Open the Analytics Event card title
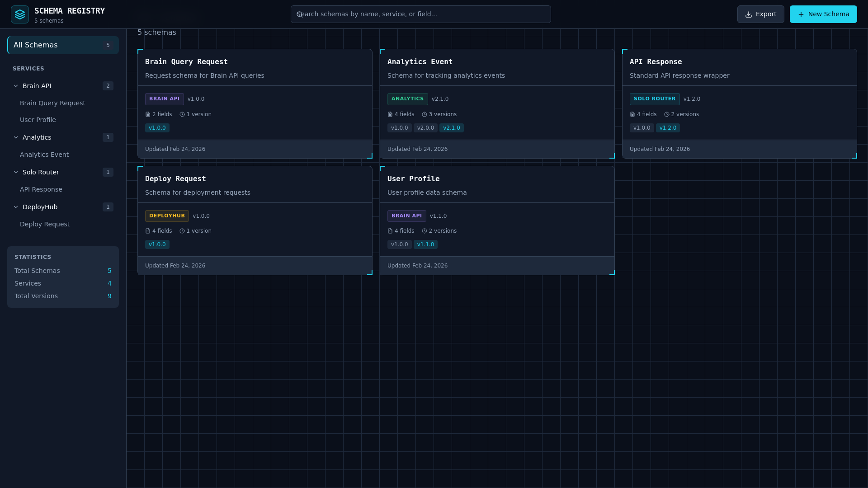Screen dimensions: 868x488 point(420,62)
